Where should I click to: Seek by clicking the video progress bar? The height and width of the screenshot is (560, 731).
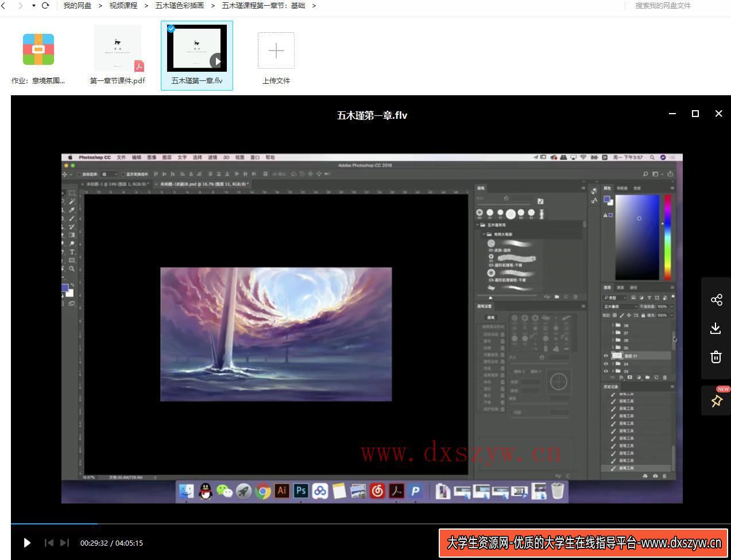(371, 524)
